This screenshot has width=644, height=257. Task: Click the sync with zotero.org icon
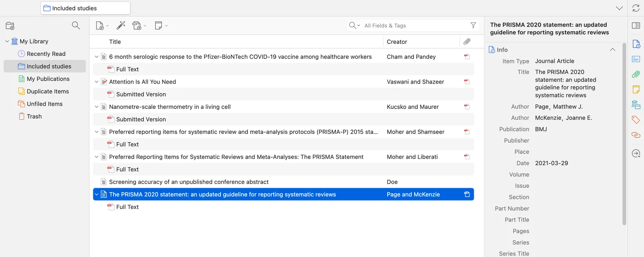pyautogui.click(x=636, y=8)
